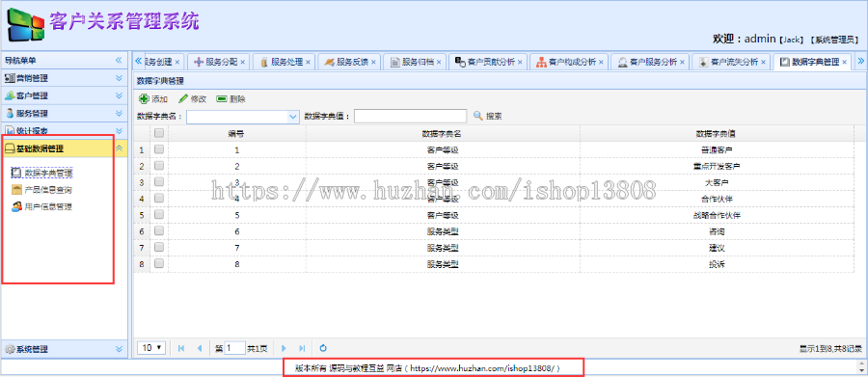Check the row 6 咨询 checkbox

click(x=159, y=230)
